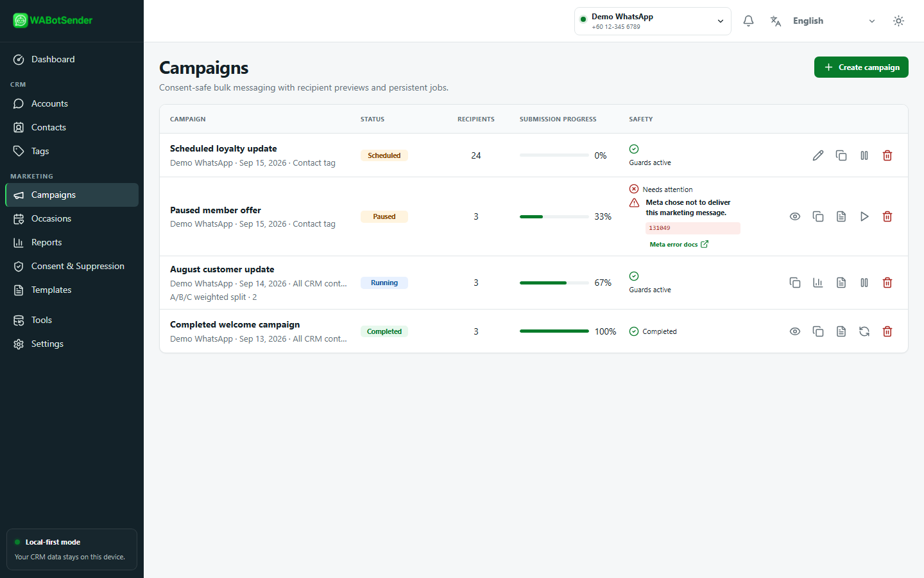Open document report for August customer update
This screenshot has height=578, width=924.
841,283
